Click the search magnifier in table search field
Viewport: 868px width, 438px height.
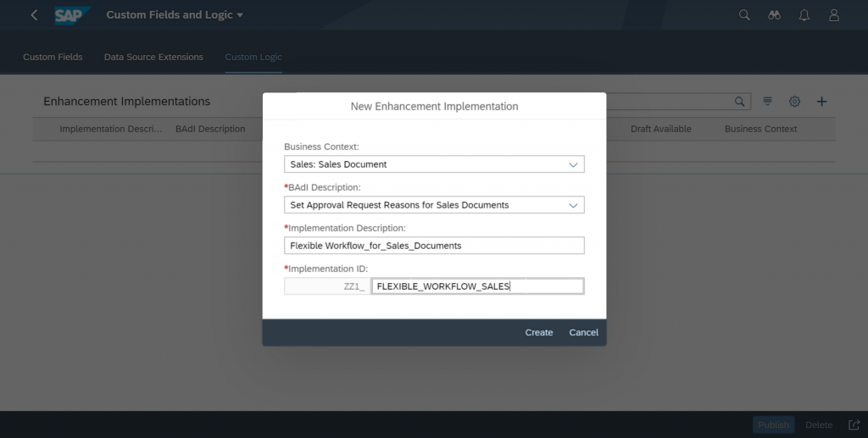739,101
